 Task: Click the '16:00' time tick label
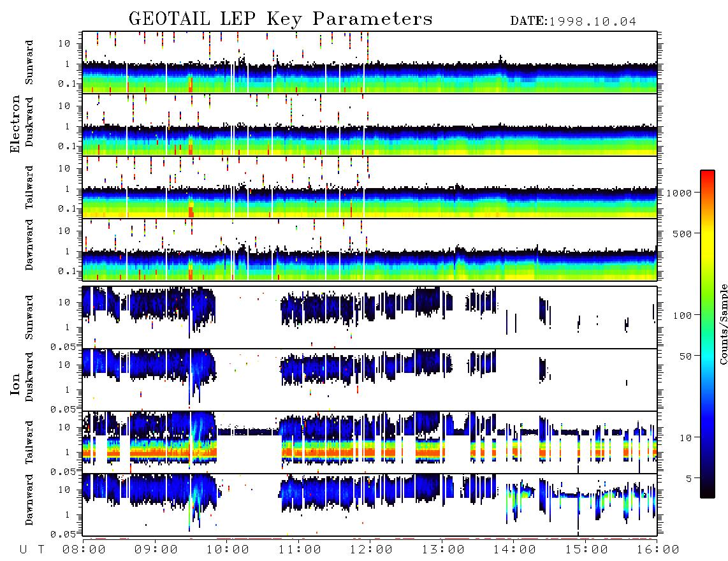point(657,550)
